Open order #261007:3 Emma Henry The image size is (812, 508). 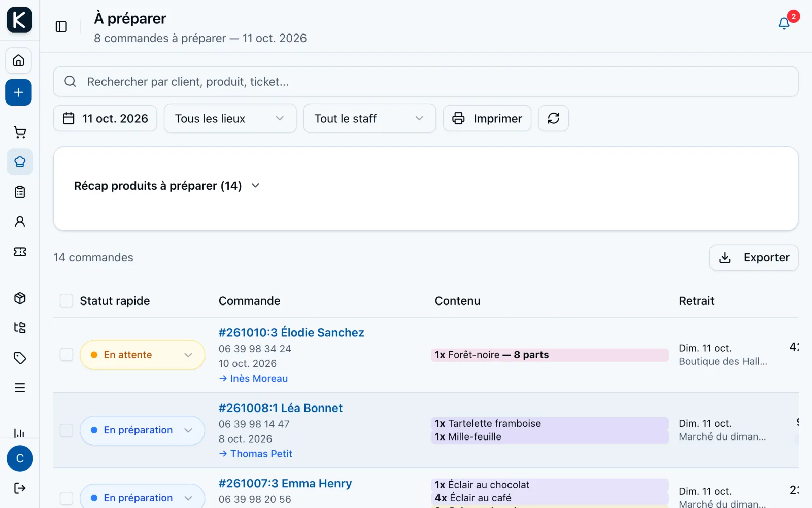click(285, 483)
